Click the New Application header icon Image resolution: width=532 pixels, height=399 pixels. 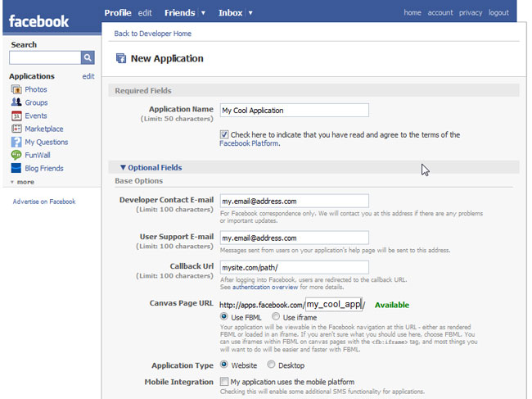(x=121, y=58)
